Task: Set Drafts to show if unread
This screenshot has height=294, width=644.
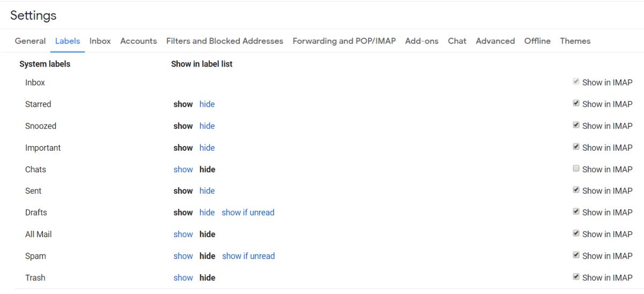Action: point(248,212)
